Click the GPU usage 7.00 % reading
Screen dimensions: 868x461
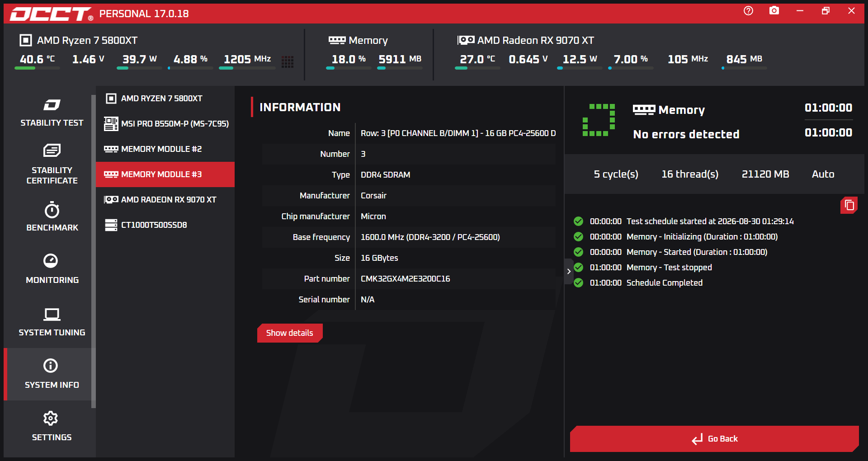[631, 59]
